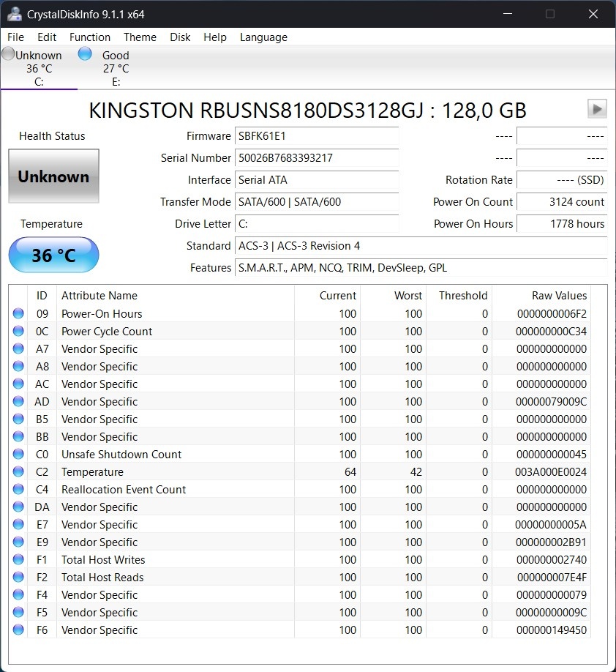
Task: Click the Firmware value field
Action: point(317,136)
